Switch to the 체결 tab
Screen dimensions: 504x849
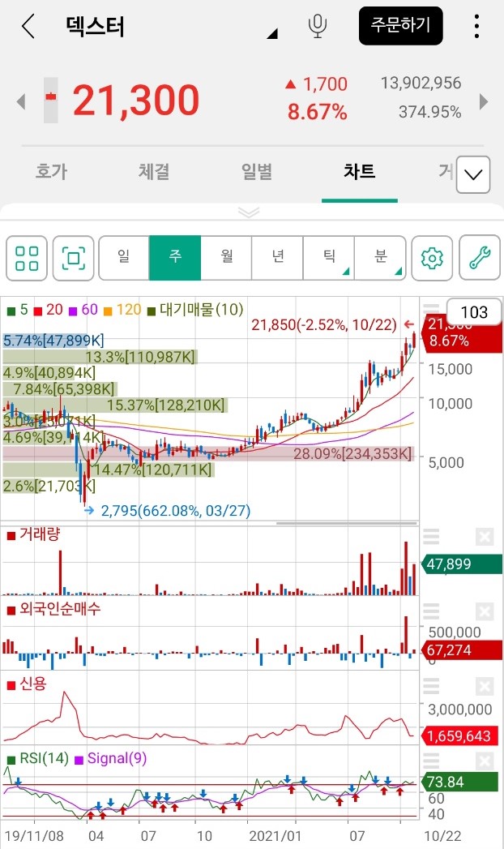(154, 172)
